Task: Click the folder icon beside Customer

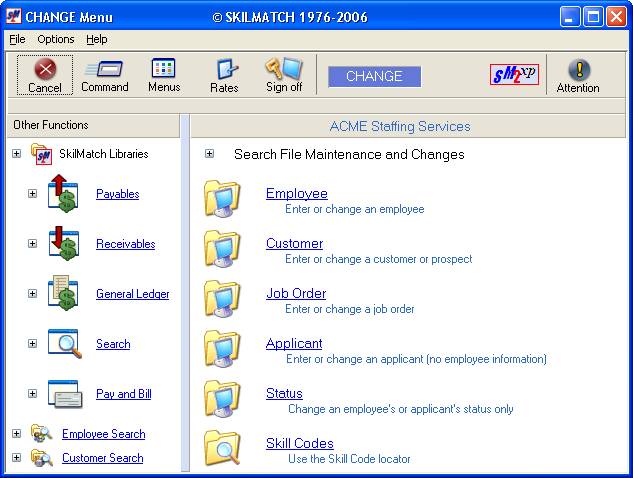Action: 222,249
